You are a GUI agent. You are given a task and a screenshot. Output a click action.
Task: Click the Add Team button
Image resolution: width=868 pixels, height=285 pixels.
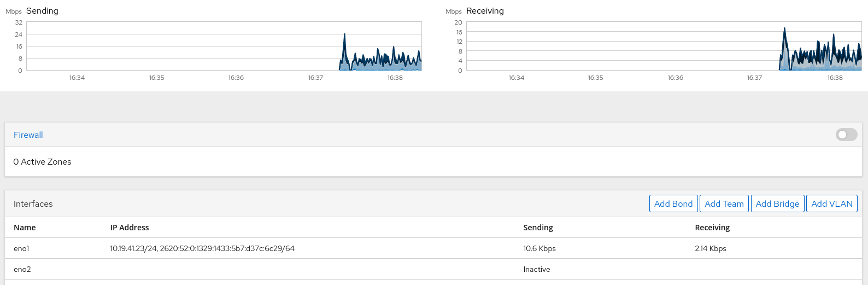(x=724, y=203)
